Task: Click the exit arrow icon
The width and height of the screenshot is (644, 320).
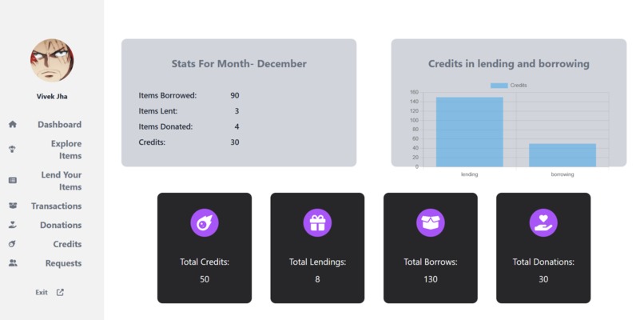Action: click(60, 293)
